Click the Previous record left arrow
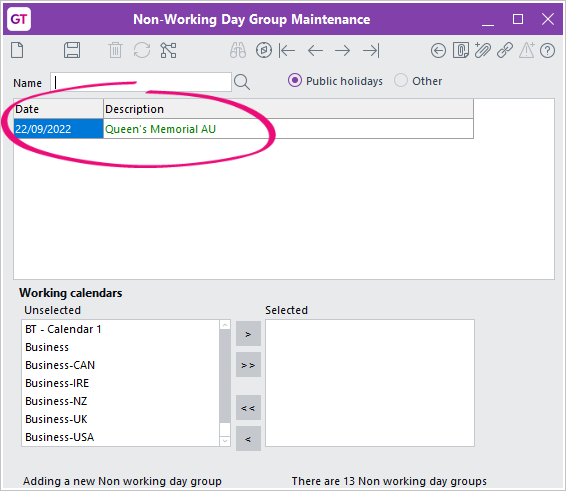The height and width of the screenshot is (491, 566). click(x=315, y=51)
